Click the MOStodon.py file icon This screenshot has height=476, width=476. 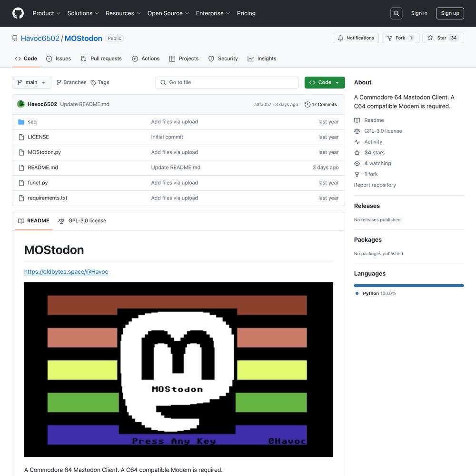(21, 152)
